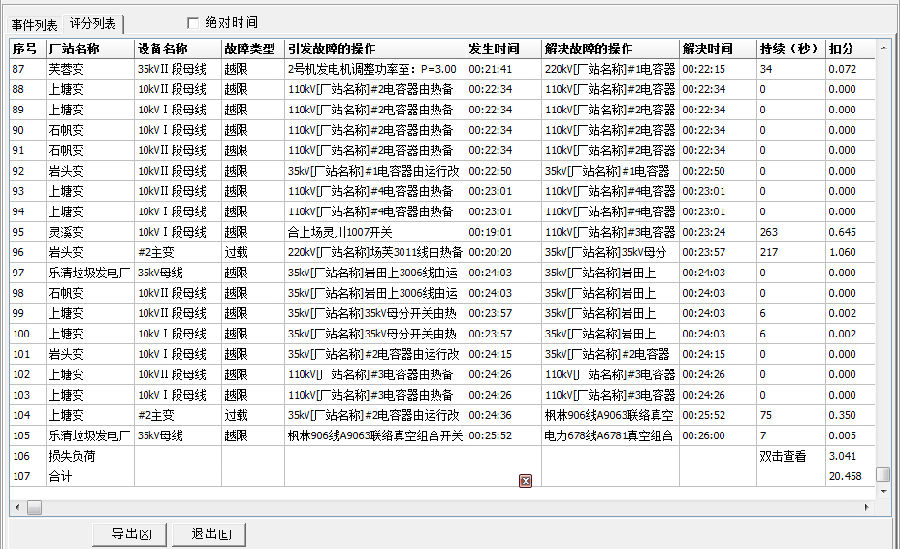
Task: Select the 评分列表 tab
Action: click(93, 23)
